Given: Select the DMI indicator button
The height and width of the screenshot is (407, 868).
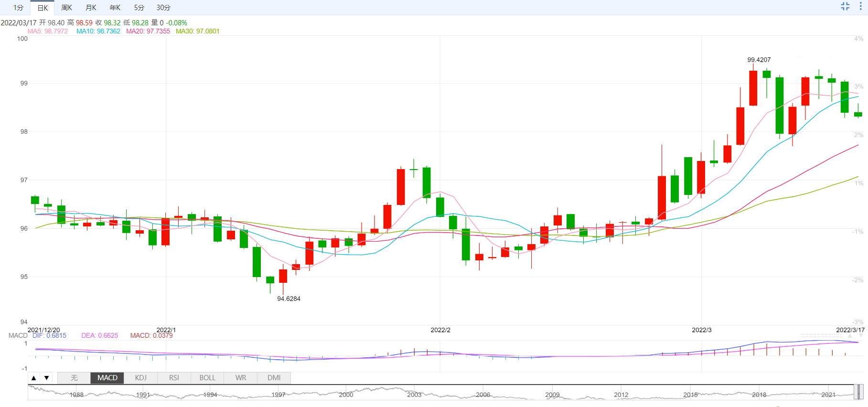Looking at the screenshot, I should coord(274,378).
